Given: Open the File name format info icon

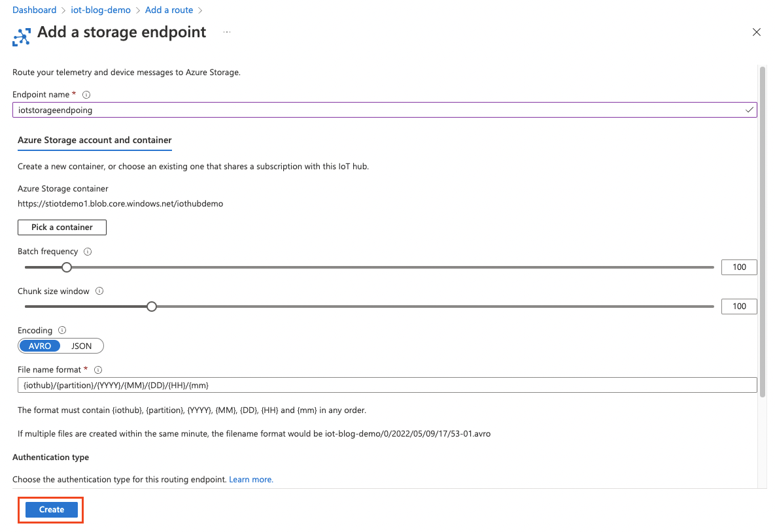Looking at the screenshot, I should (x=97, y=369).
